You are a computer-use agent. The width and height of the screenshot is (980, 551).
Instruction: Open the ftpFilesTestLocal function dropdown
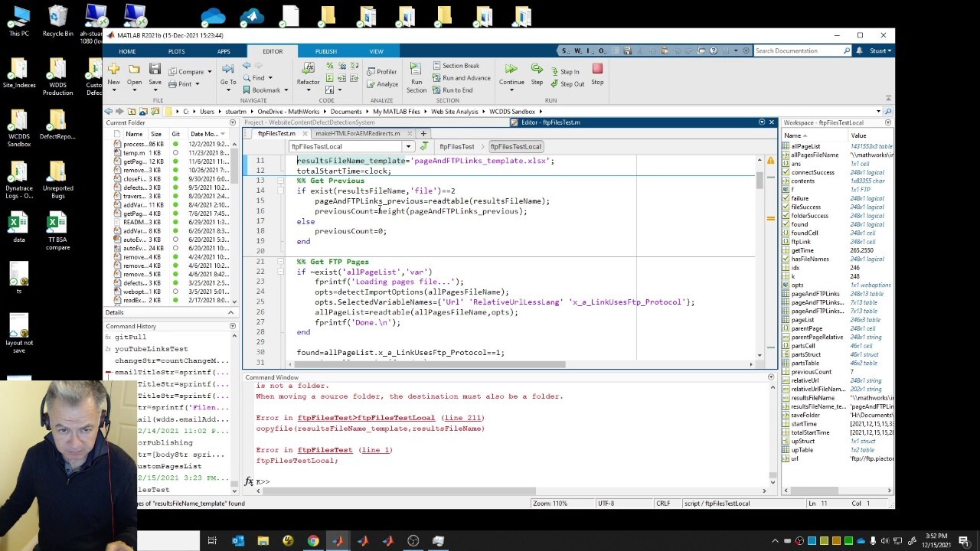click(408, 147)
